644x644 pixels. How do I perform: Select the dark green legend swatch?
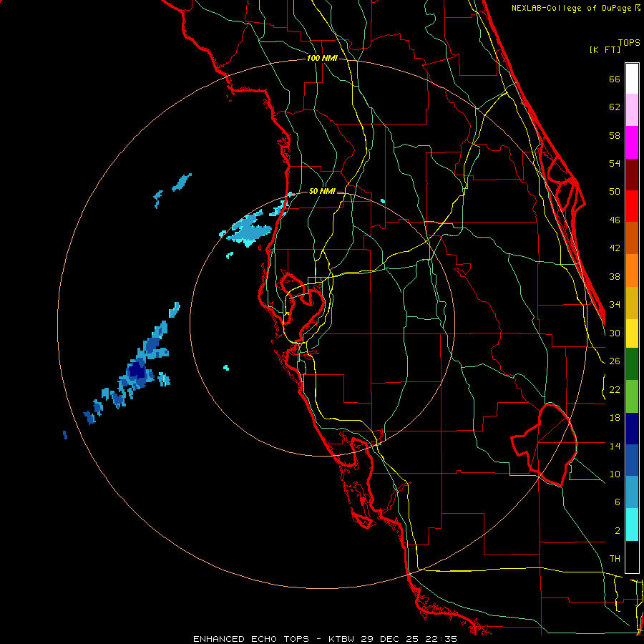coord(632,364)
